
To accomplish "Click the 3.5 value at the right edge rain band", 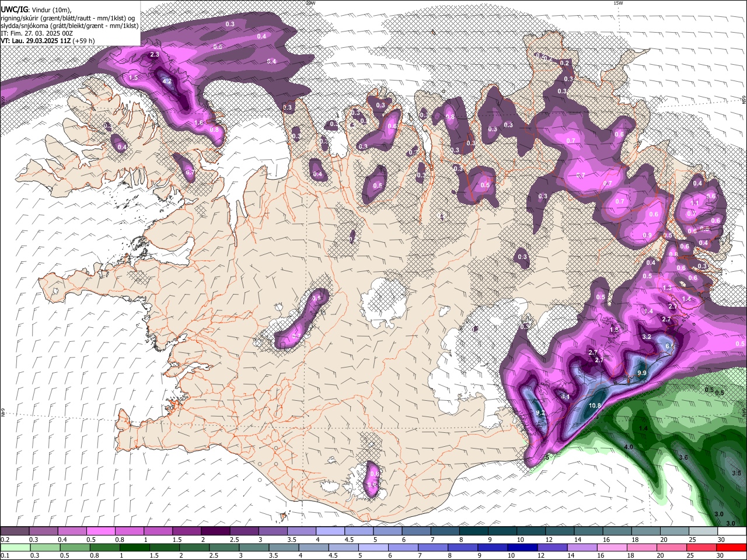I will coord(736,473).
